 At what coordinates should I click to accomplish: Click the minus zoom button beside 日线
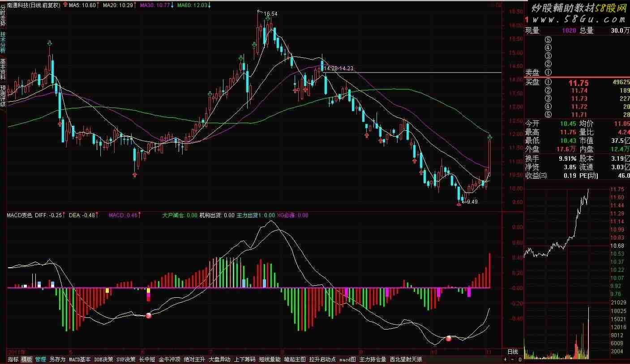tap(513, 359)
